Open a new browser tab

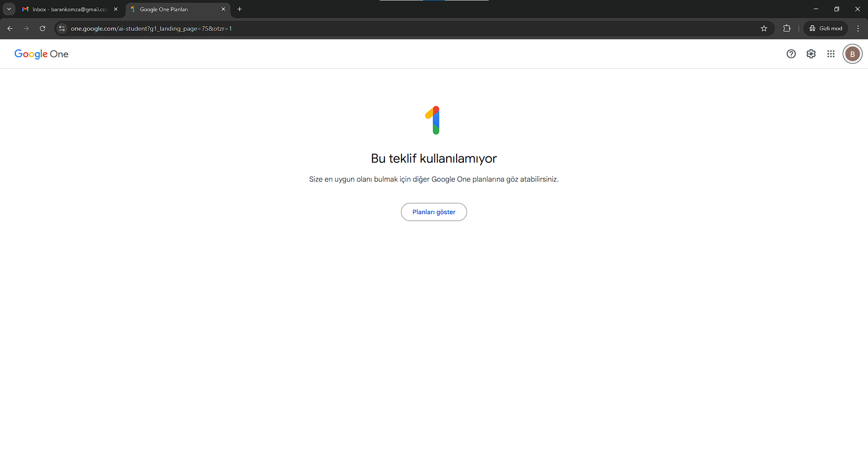pos(240,9)
